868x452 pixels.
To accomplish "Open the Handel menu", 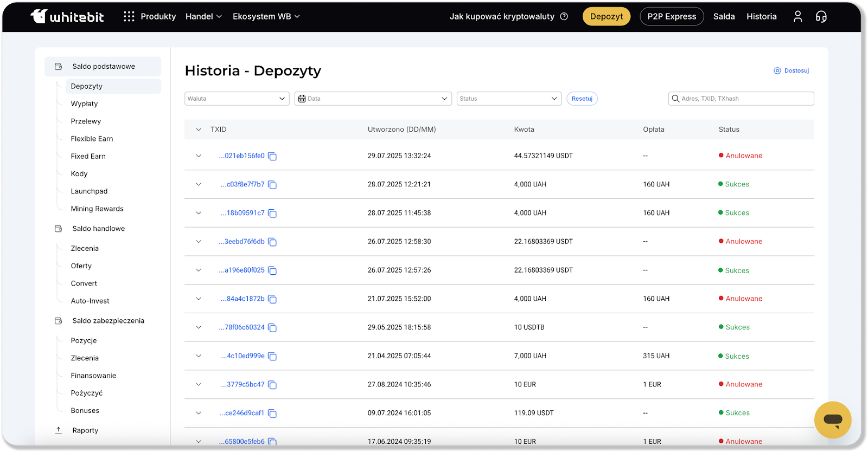I will (x=203, y=17).
